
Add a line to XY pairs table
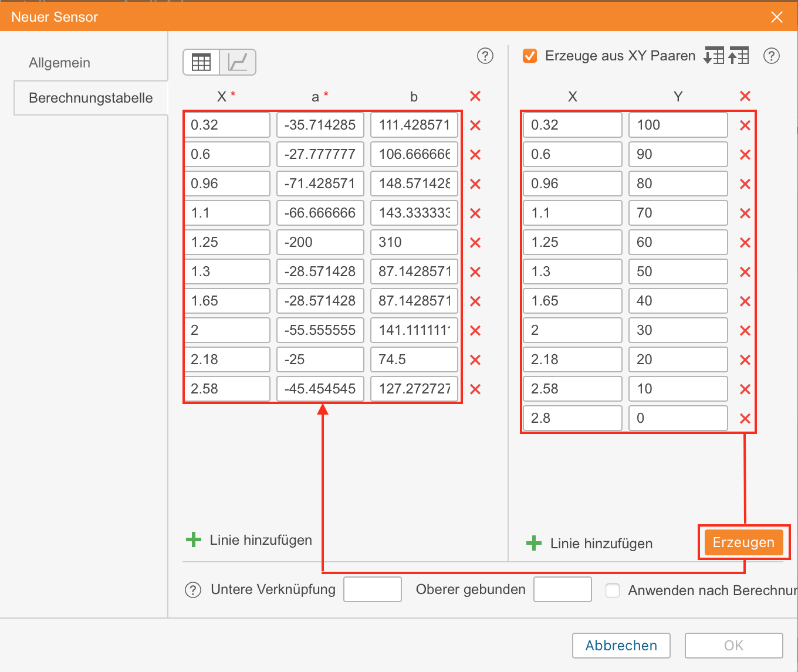[590, 544]
